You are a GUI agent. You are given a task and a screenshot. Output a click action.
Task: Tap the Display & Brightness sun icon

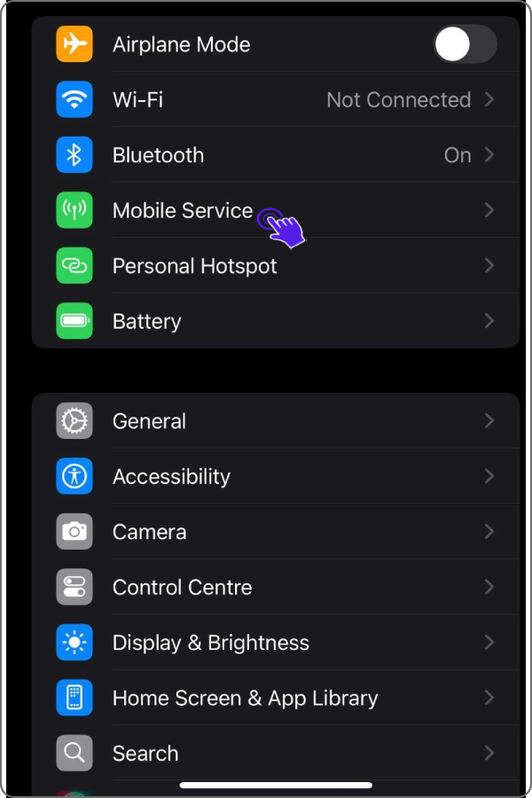[74, 643]
